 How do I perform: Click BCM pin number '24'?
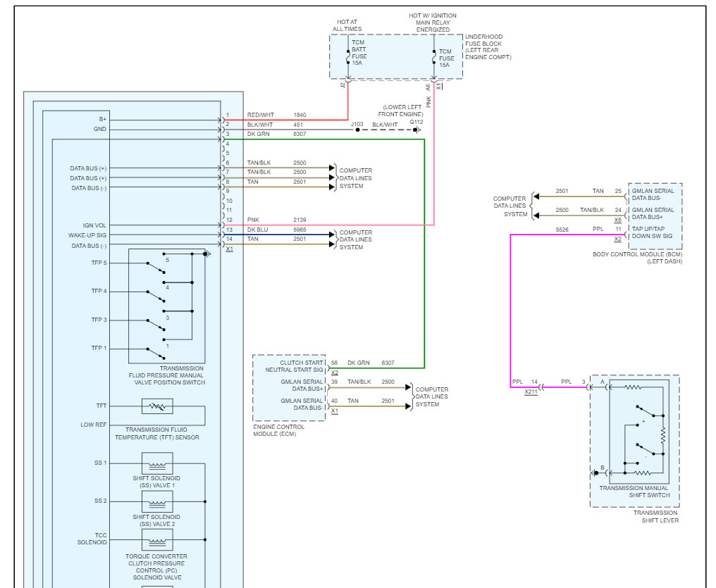(x=618, y=211)
